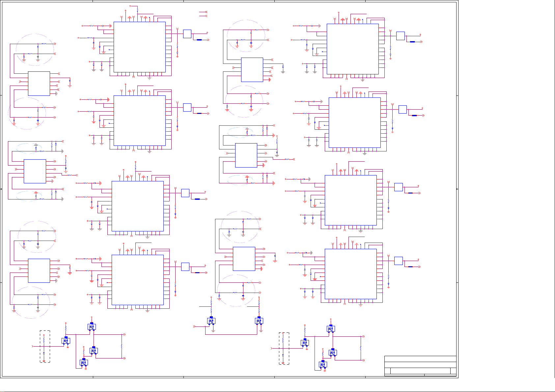555x392 pixels.
Task: Select the dashed-outline RC network in the lower-right area
Action: [284, 349]
